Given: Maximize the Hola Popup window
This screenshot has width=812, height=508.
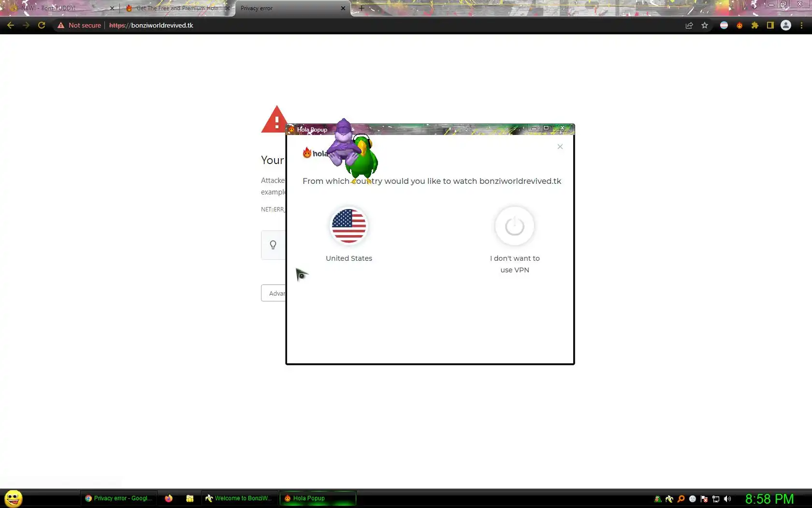Looking at the screenshot, I should click(x=546, y=128).
